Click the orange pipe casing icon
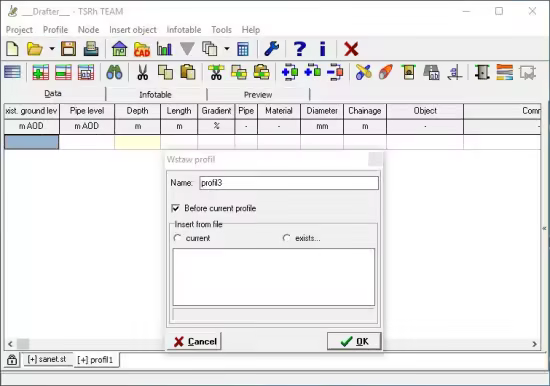This screenshot has width=550, height=386. click(386, 73)
